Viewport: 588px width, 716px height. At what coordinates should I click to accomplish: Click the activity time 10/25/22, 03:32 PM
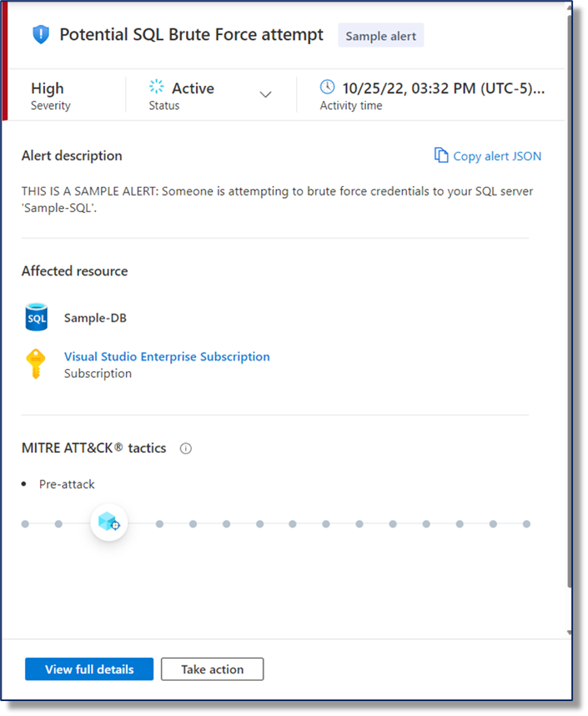(444, 88)
